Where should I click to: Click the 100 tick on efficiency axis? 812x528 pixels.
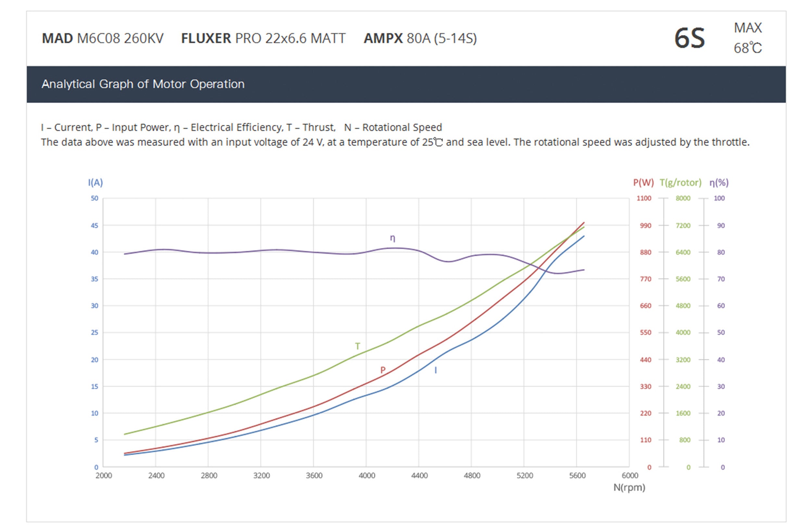coord(719,198)
